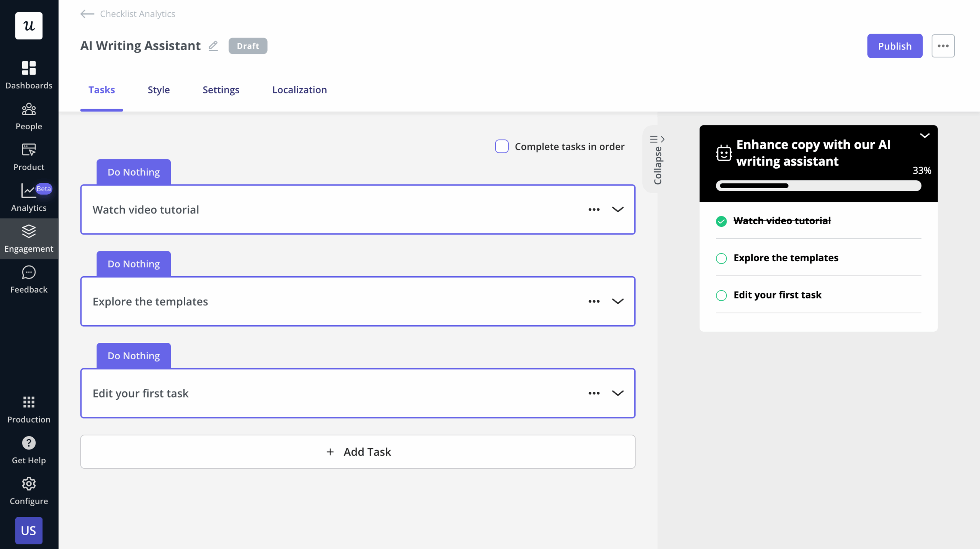Click the 33% progress bar in the preview
The image size is (980, 549).
coord(819,186)
